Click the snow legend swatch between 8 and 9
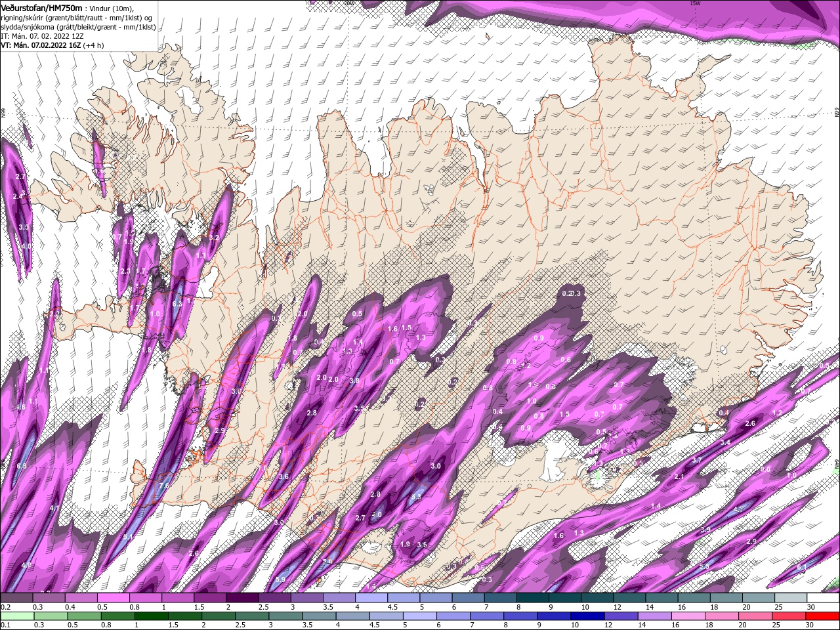The image size is (840, 630). coord(533,598)
